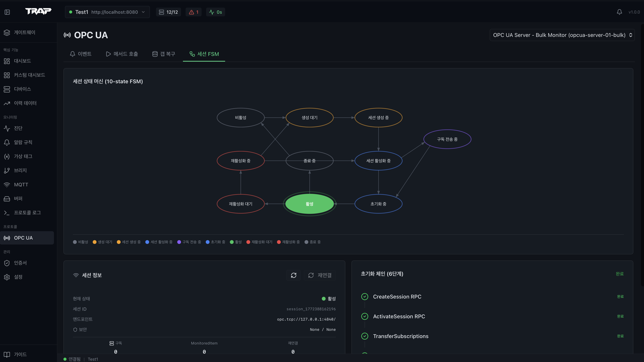The image size is (644, 362).
Task: Select the 브리지 sidebar icon
Action: [x=20, y=170]
